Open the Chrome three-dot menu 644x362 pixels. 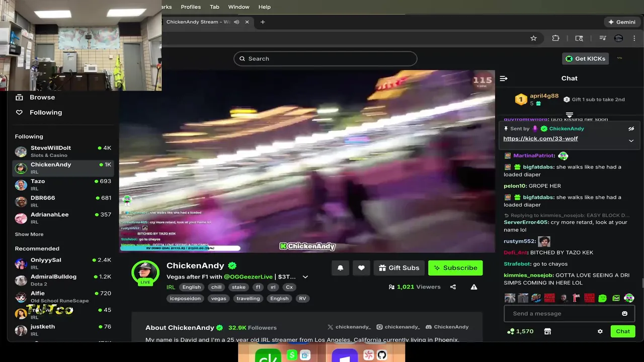click(x=635, y=38)
